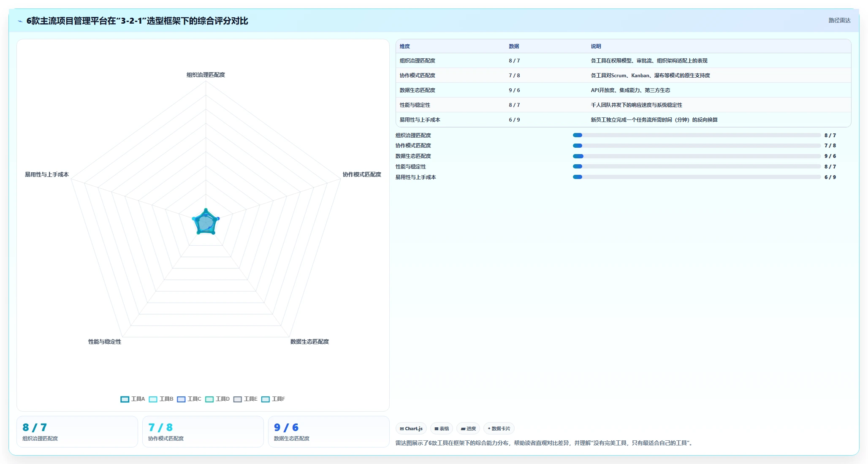Screen dimensions: 868x464
Task: Click the 7 / 8 value in table
Action: click(x=514, y=76)
